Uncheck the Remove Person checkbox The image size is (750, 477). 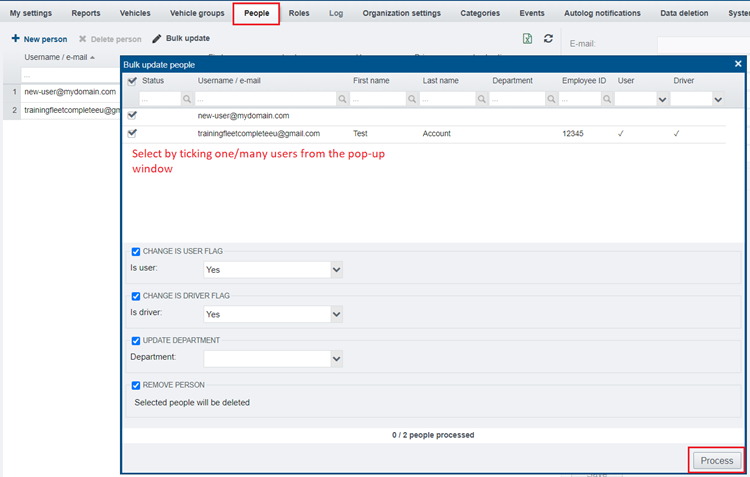[136, 385]
